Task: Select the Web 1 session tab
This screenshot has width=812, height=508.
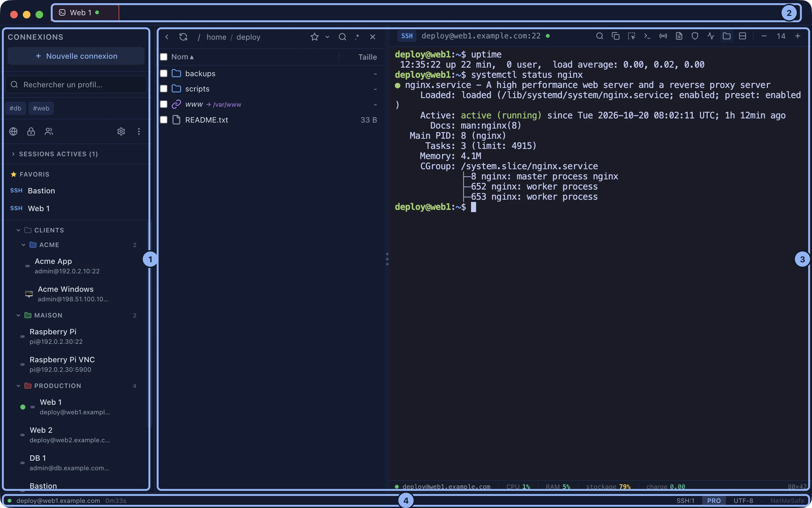Action: coord(85,13)
